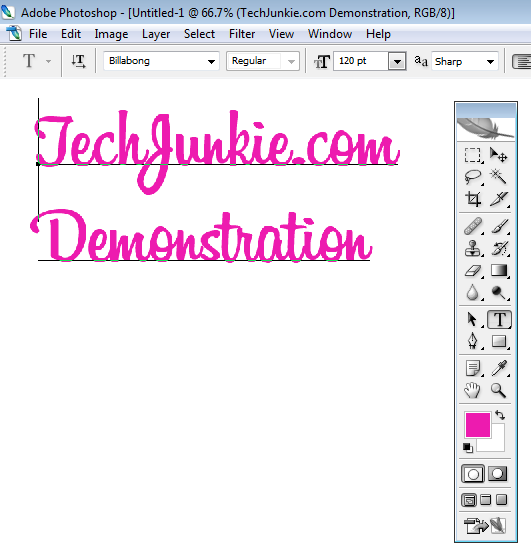
Task: Switch to Full Screen with menu bar
Action: tap(486, 500)
